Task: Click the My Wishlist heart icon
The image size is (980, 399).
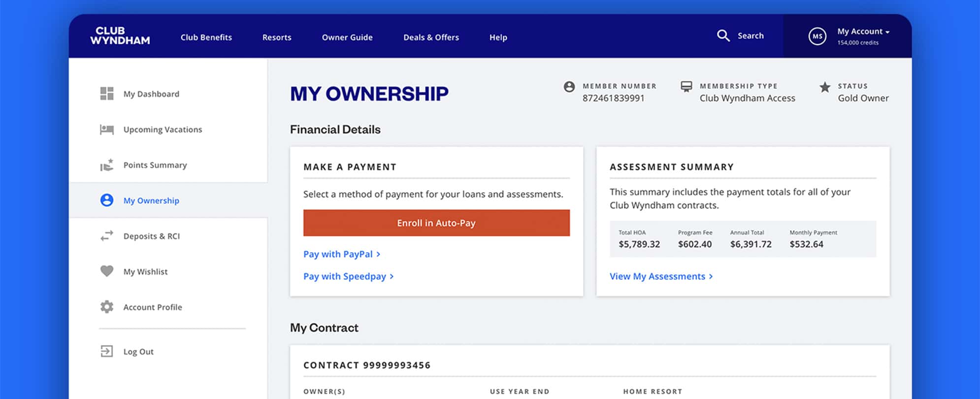Action: [107, 271]
